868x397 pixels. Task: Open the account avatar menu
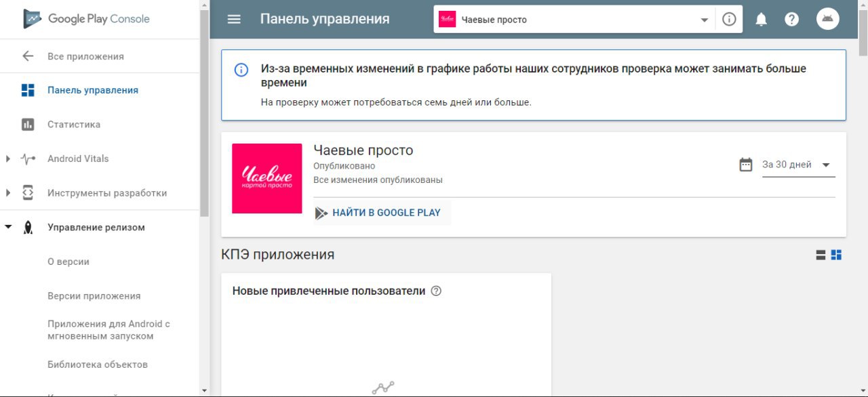coord(827,19)
